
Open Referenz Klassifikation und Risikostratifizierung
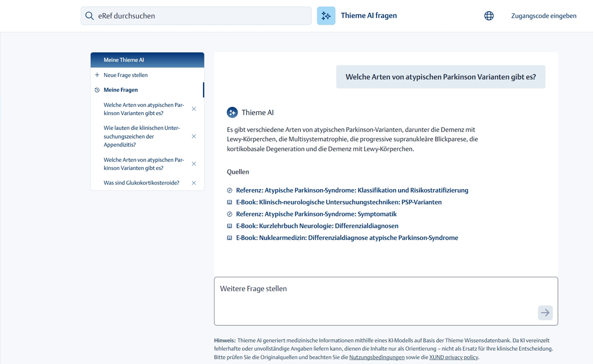point(352,190)
